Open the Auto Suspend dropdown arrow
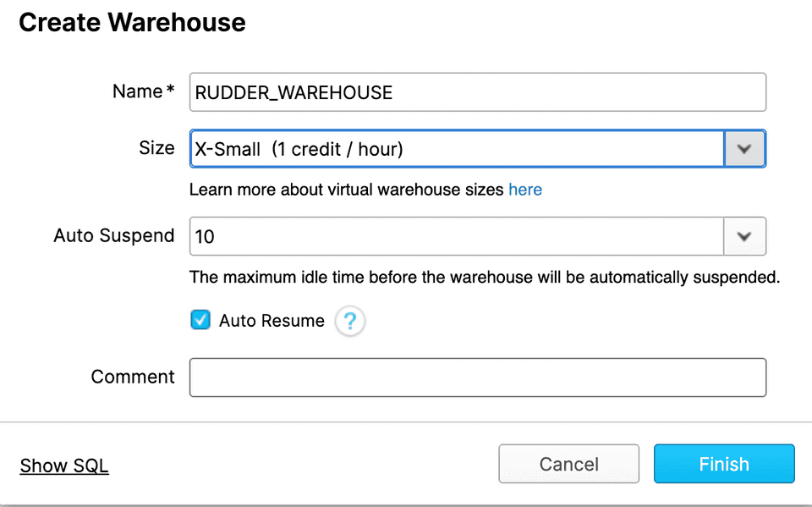The image size is (812, 507). click(x=744, y=236)
